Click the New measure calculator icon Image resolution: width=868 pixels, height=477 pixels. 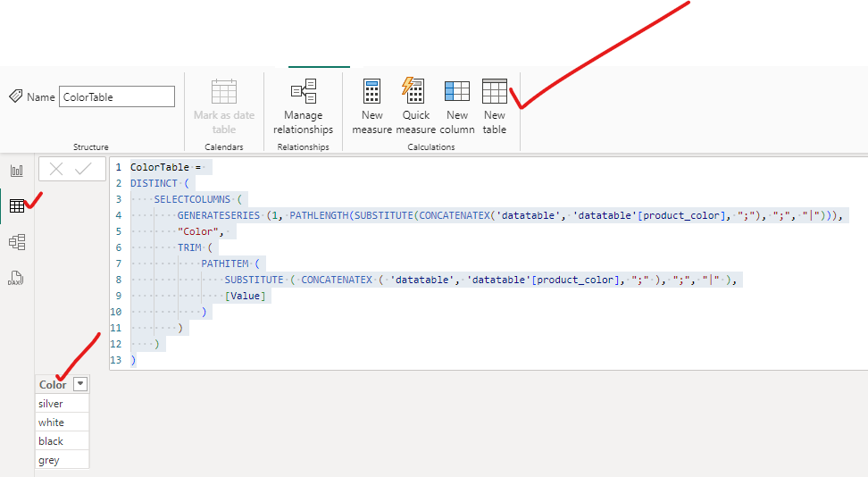point(372,91)
